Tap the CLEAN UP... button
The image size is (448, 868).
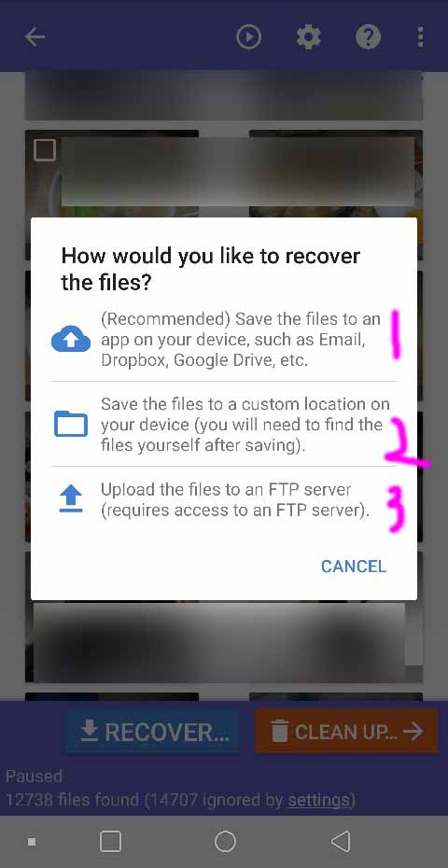[x=346, y=732]
